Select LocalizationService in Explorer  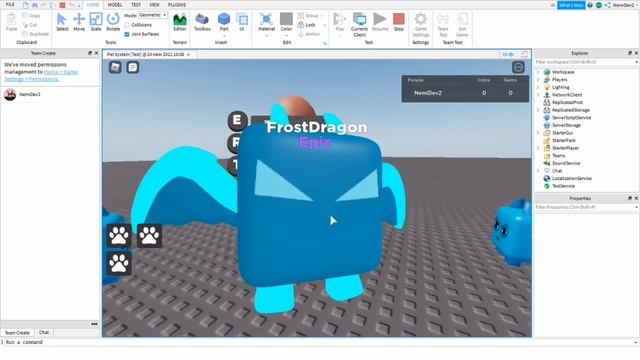(x=571, y=178)
